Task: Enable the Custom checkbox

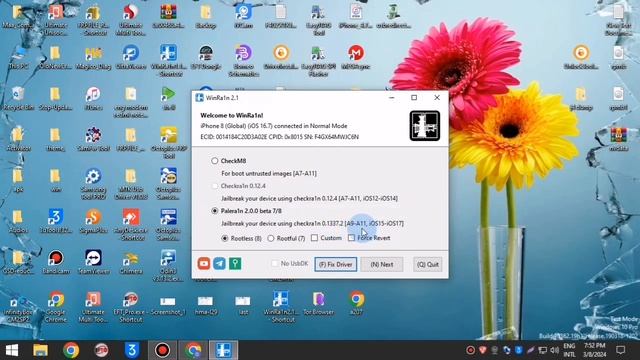Action: coord(314,238)
